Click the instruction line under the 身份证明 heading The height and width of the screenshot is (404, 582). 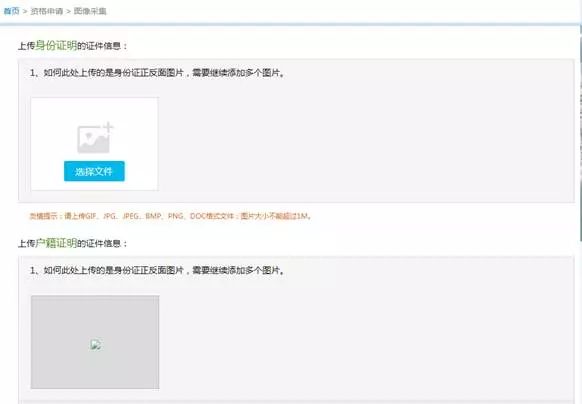tap(158, 73)
